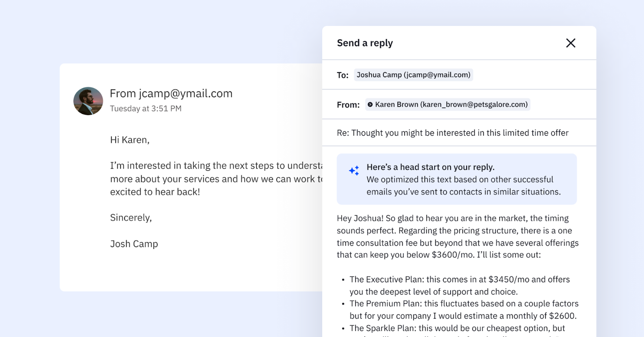This screenshot has height=337, width=644.
Task: Click the Sparkle Plan bullet point
Action: 457,328
